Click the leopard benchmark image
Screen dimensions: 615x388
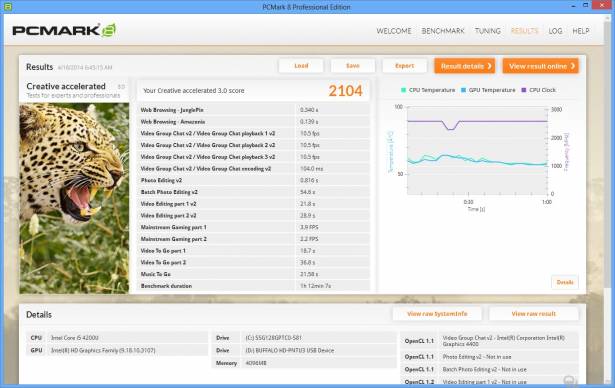(x=74, y=198)
